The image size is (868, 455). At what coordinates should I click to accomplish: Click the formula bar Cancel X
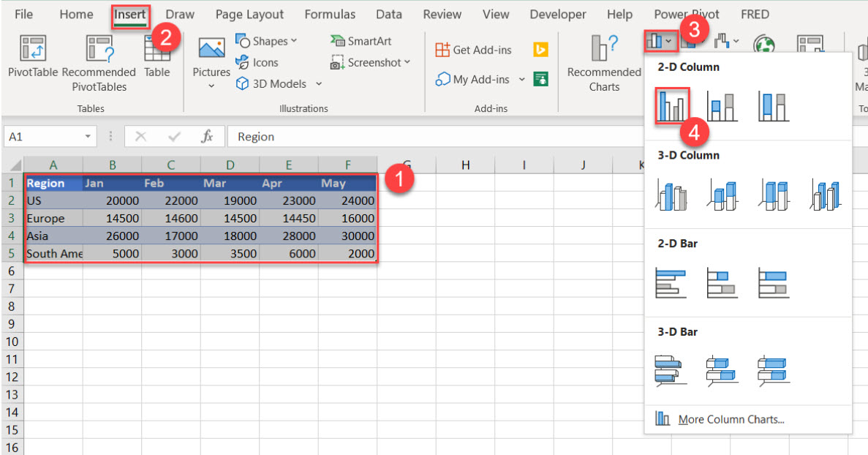[x=140, y=136]
